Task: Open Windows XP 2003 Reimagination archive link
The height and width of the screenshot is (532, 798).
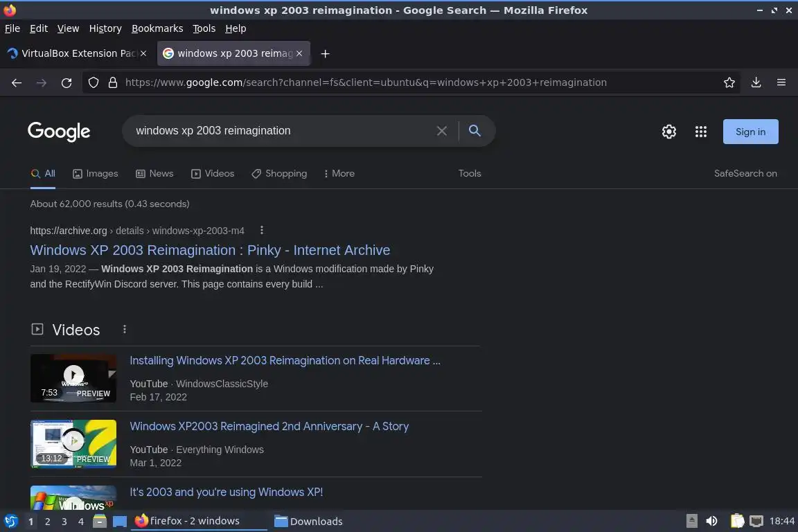Action: [210, 250]
